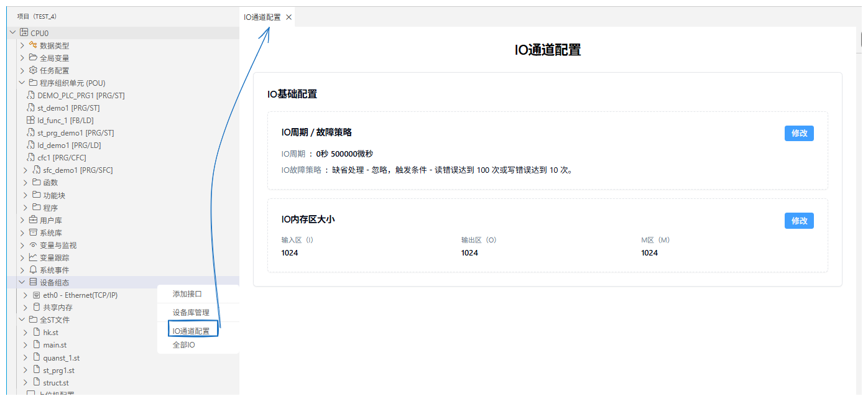This screenshot has height=401, width=868.
Task: Click 修改 for IO内存区大小
Action: [x=799, y=221]
